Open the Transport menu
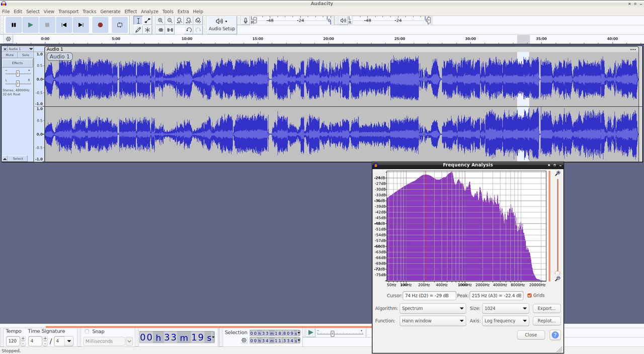644x354 pixels. [68, 11]
